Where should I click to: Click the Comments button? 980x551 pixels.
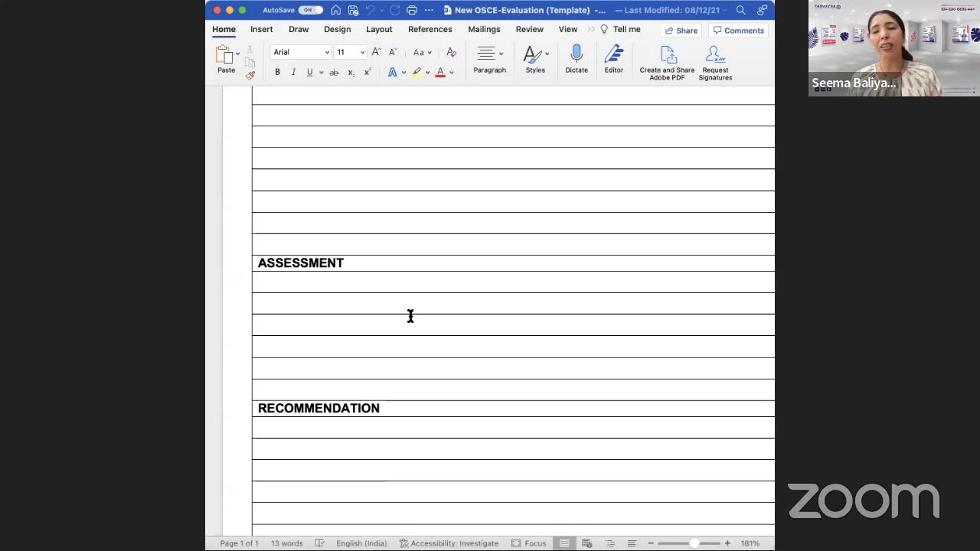(739, 31)
